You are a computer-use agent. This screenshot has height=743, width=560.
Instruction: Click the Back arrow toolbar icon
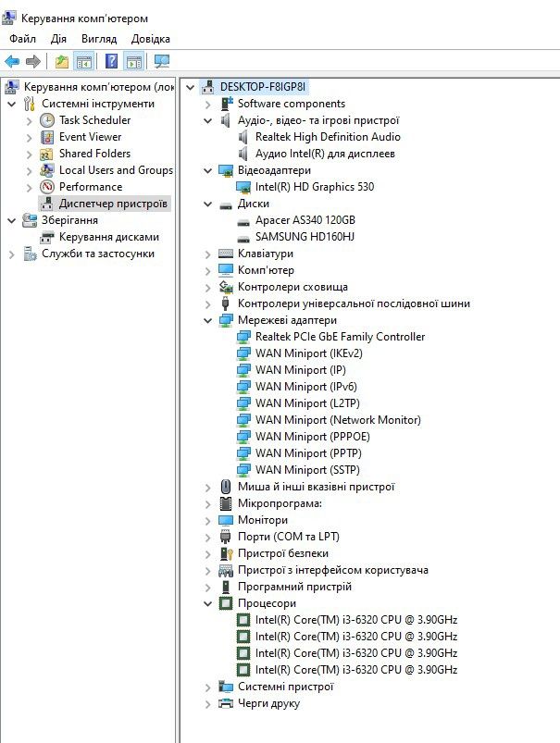[12, 61]
